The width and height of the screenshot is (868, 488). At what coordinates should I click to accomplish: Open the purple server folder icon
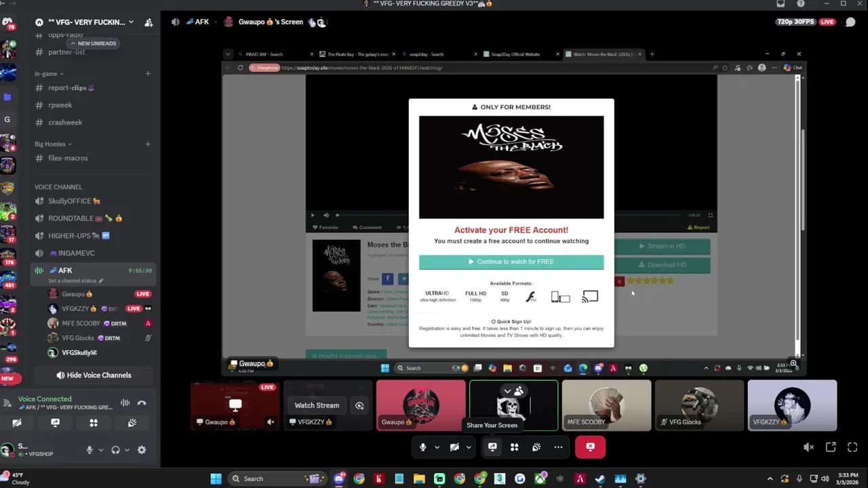tap(7, 97)
